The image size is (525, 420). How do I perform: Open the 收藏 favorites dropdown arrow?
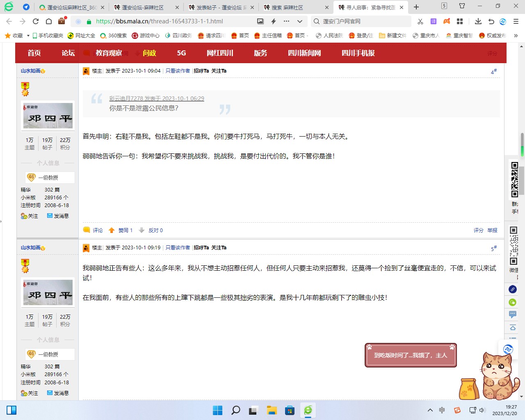pos(28,36)
